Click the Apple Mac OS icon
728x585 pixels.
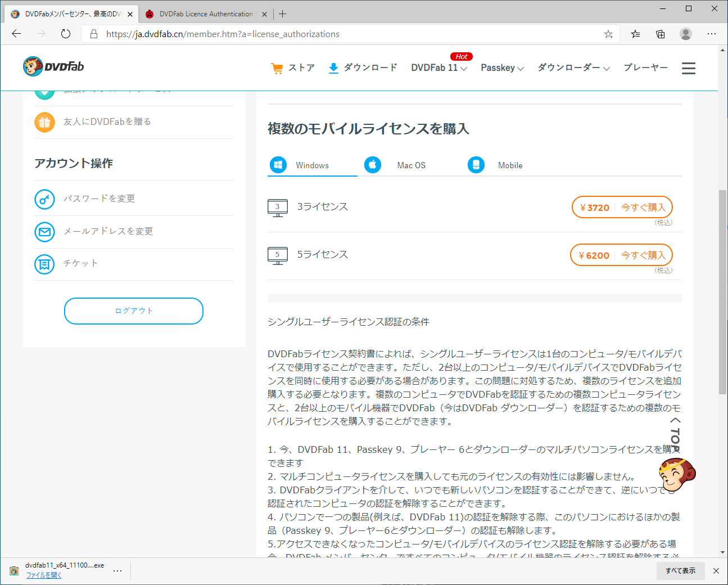[373, 165]
